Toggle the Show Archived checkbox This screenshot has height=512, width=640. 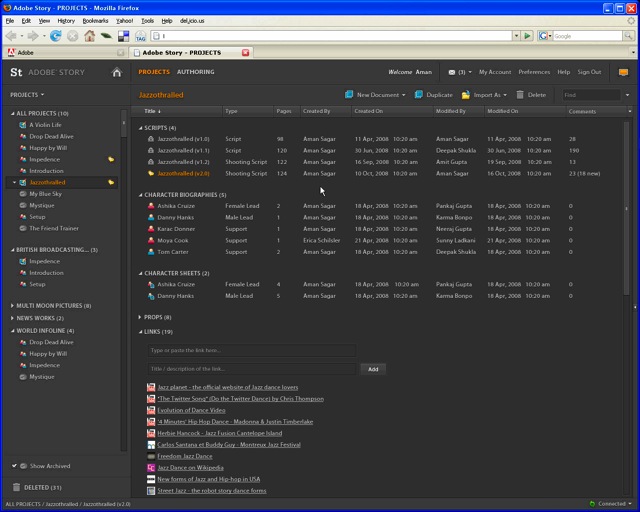click(x=14, y=465)
